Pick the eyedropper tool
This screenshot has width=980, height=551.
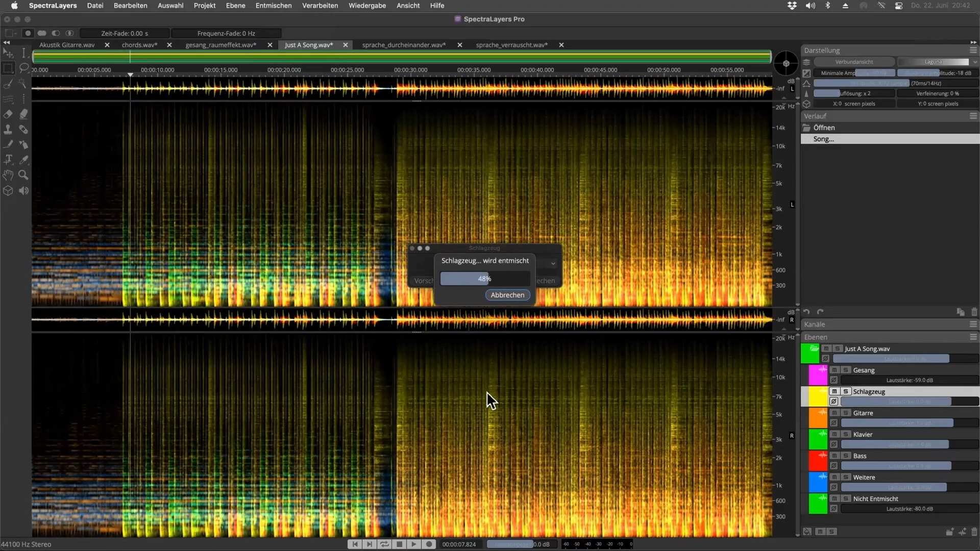click(x=23, y=160)
